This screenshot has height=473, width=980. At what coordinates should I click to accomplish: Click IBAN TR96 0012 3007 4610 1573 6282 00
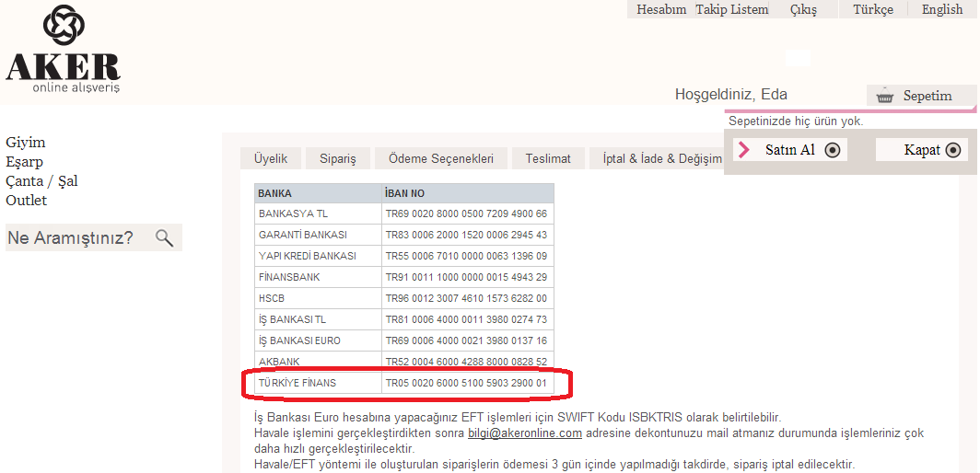(466, 299)
